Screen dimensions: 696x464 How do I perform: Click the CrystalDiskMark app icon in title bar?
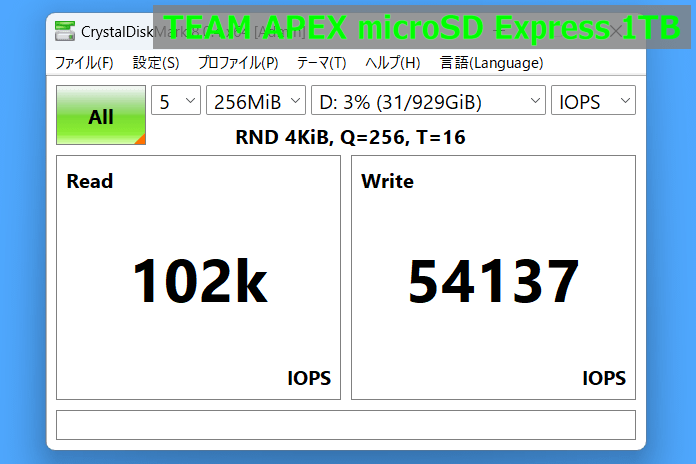click(65, 30)
